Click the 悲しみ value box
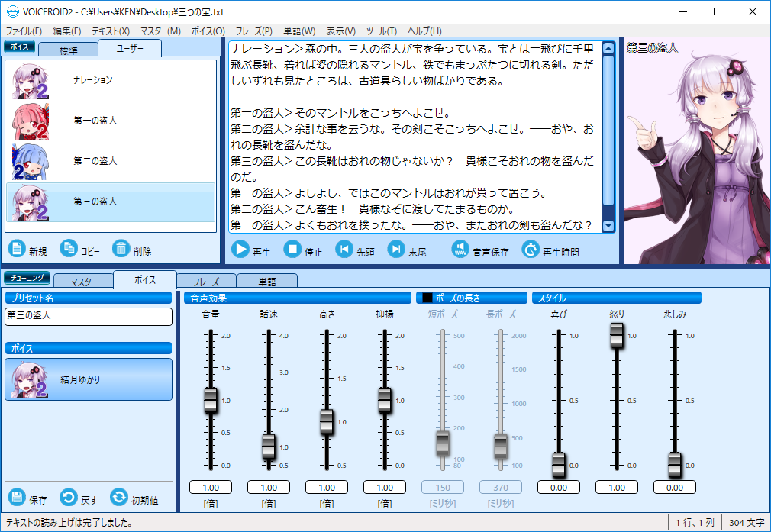Viewport: 771px width, 532px height. [675, 487]
